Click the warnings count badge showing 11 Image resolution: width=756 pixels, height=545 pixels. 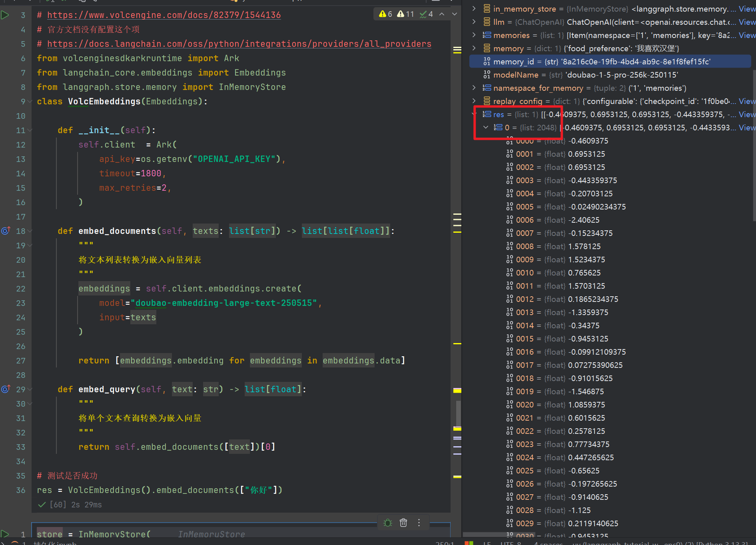pos(405,14)
